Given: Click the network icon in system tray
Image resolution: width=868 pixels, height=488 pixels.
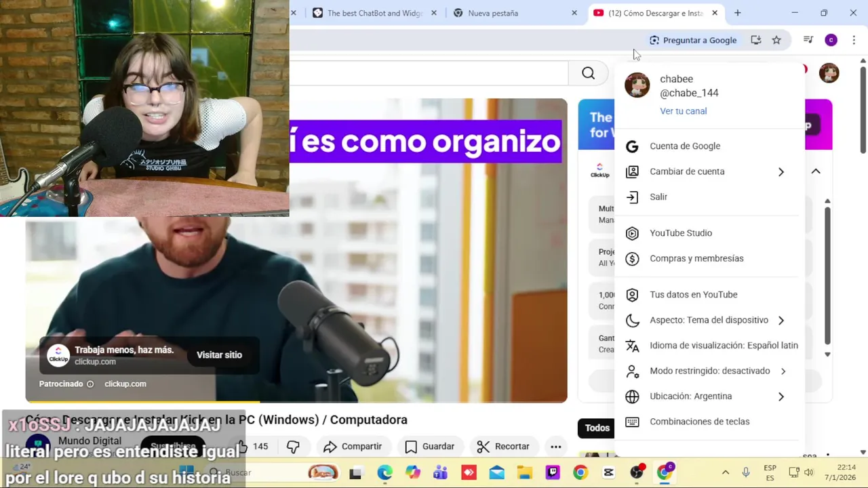Looking at the screenshot, I should coord(793,472).
